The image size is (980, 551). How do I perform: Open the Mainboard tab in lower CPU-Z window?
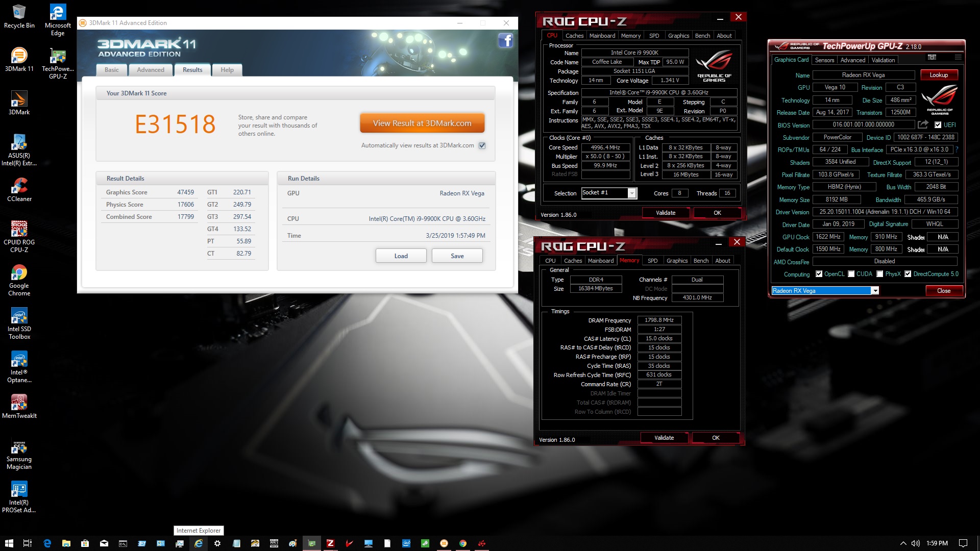click(601, 261)
